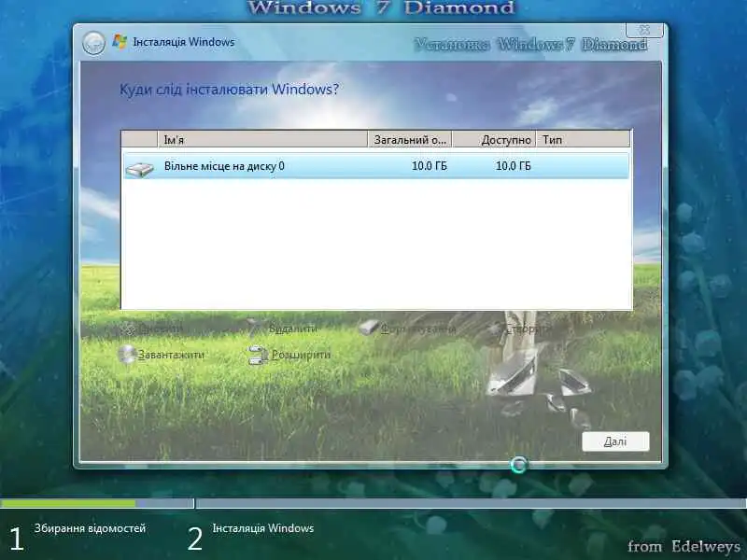Click the back arrow button in installer

(93, 43)
